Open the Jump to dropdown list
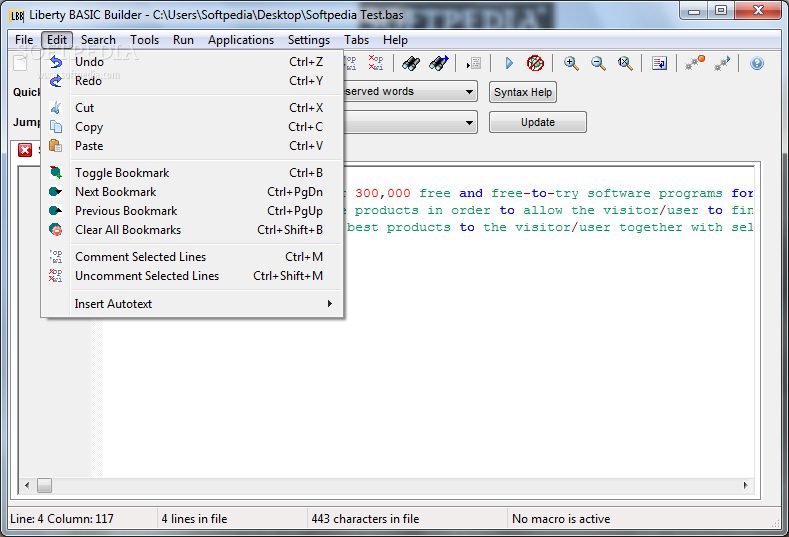The image size is (789, 537). point(469,122)
